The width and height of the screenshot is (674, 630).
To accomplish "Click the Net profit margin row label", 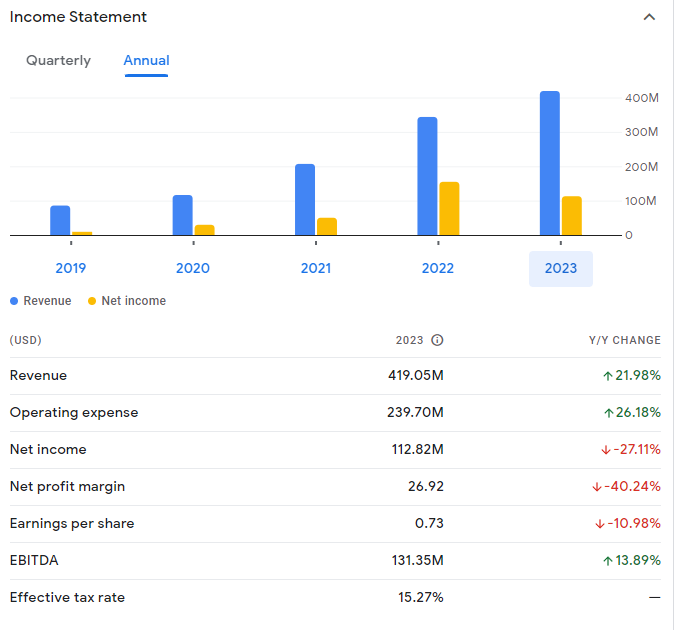I will [67, 487].
